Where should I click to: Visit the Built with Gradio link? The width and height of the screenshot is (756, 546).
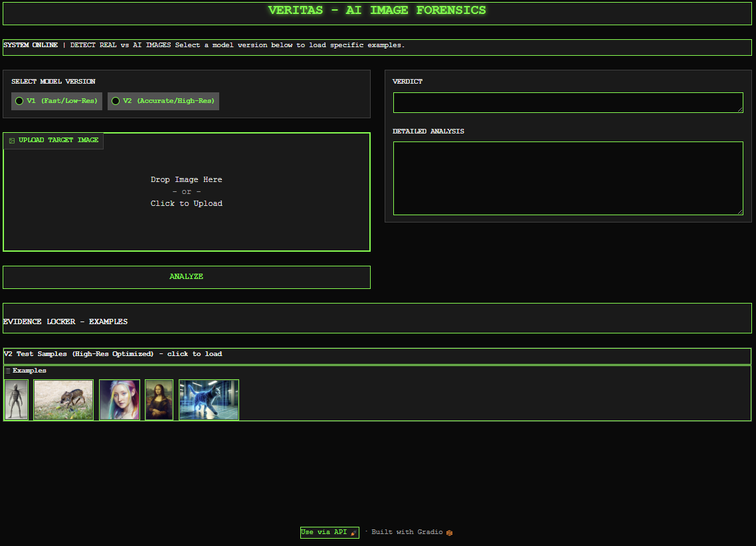pos(407,532)
